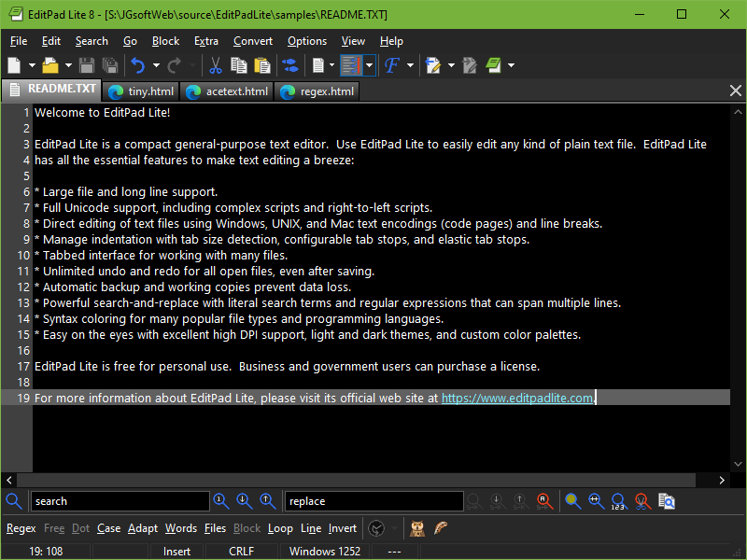Image resolution: width=747 pixels, height=560 pixels.
Task: Click the search-in-files page magnifier icon
Action: [x=667, y=501]
